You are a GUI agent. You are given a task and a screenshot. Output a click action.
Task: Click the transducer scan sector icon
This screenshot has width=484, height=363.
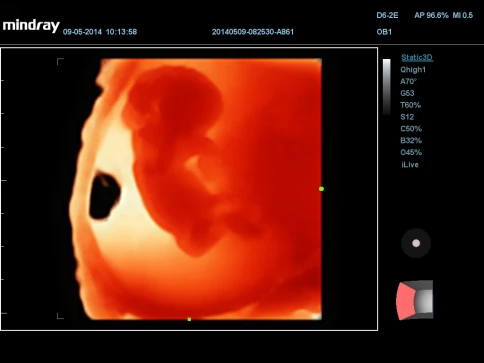[415, 300]
